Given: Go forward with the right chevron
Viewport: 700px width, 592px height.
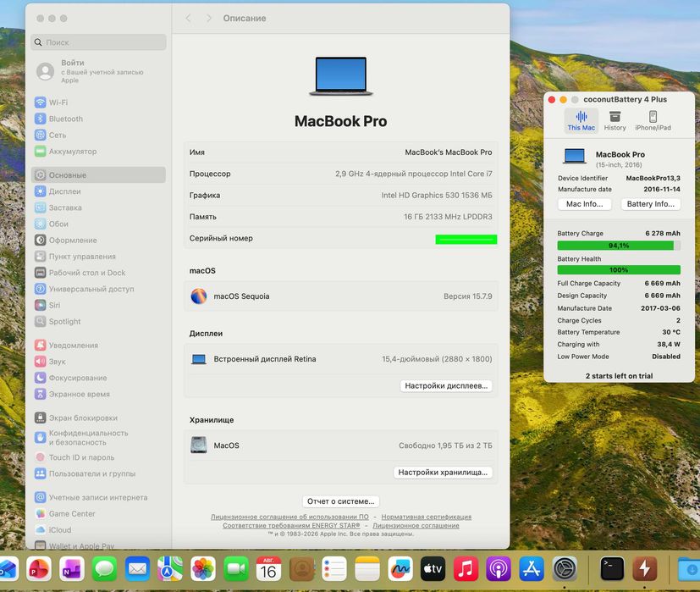Looking at the screenshot, I should (x=208, y=19).
